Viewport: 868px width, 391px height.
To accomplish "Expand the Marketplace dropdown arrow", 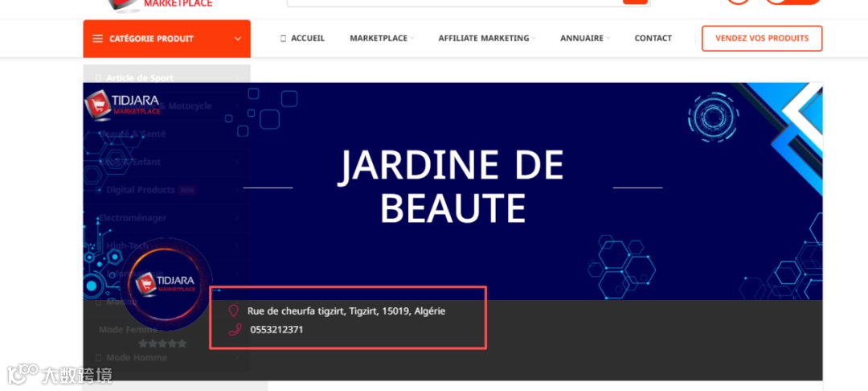I will (x=412, y=38).
